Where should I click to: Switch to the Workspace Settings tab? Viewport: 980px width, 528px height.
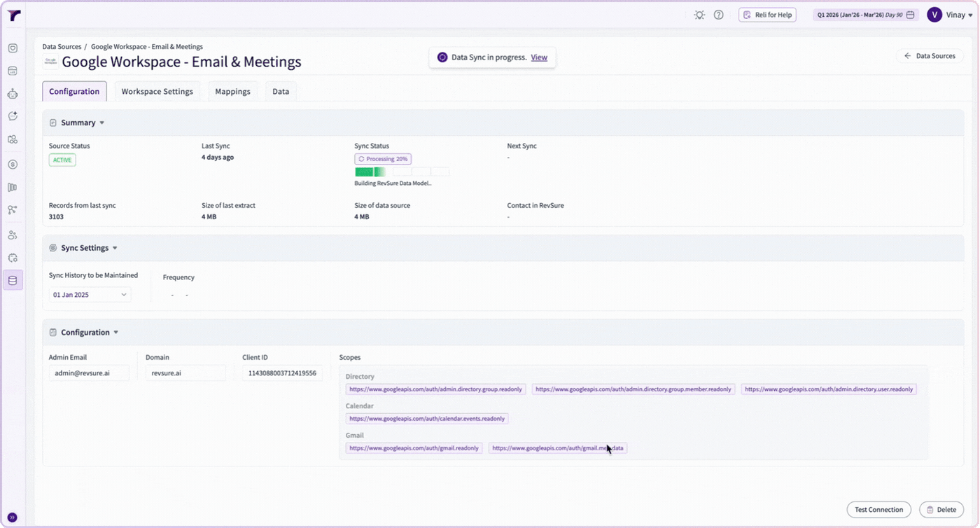tap(157, 92)
